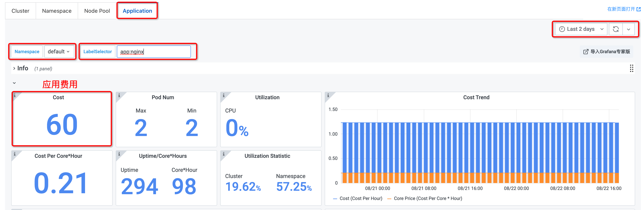Click 导入Grafana专家版 button

[607, 52]
